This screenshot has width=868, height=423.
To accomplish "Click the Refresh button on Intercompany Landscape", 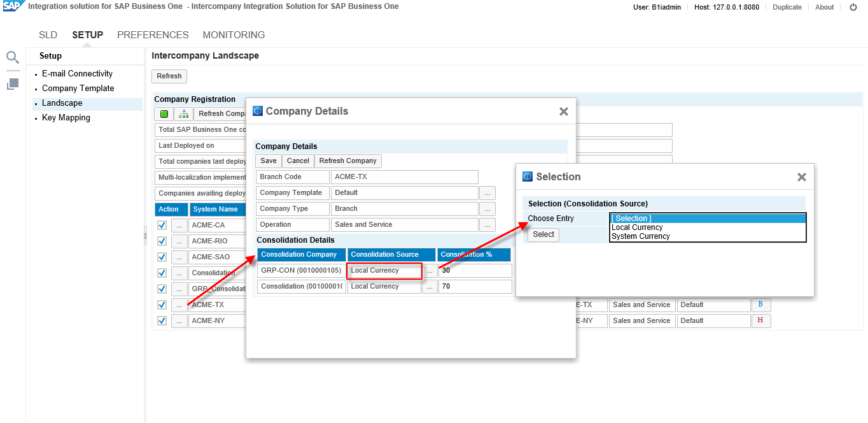I will (x=169, y=76).
